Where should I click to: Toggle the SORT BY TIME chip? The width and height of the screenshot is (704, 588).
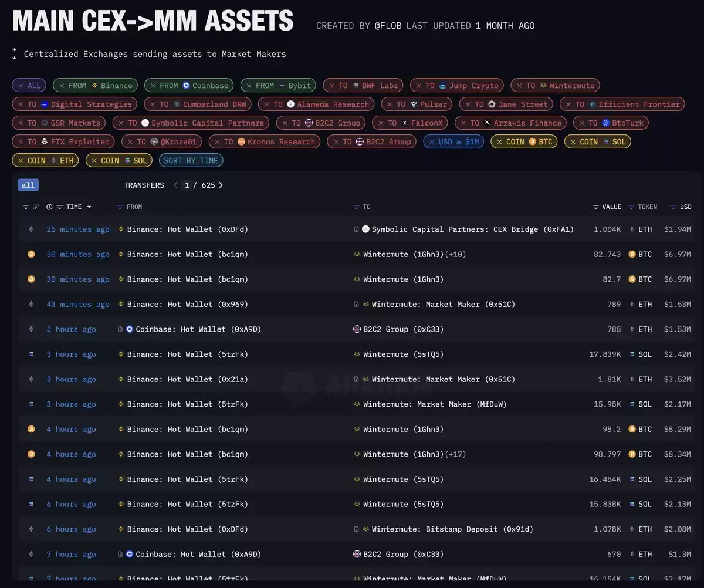191,160
